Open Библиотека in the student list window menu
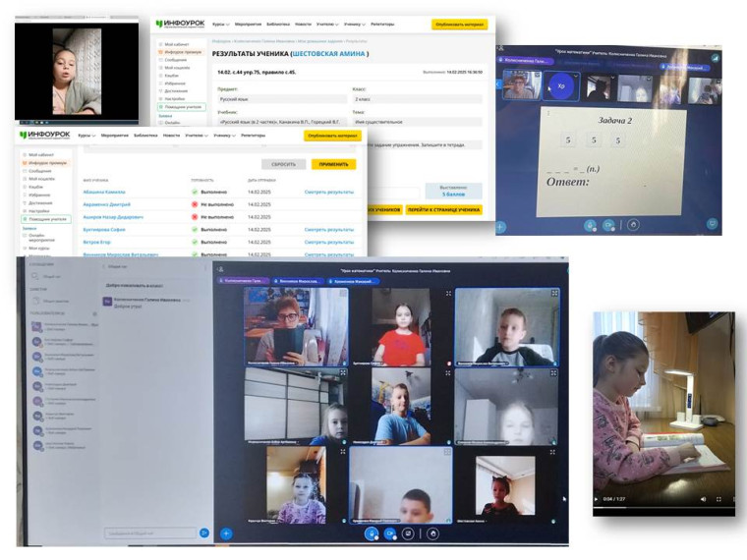The image size is (747, 560). 145,136
